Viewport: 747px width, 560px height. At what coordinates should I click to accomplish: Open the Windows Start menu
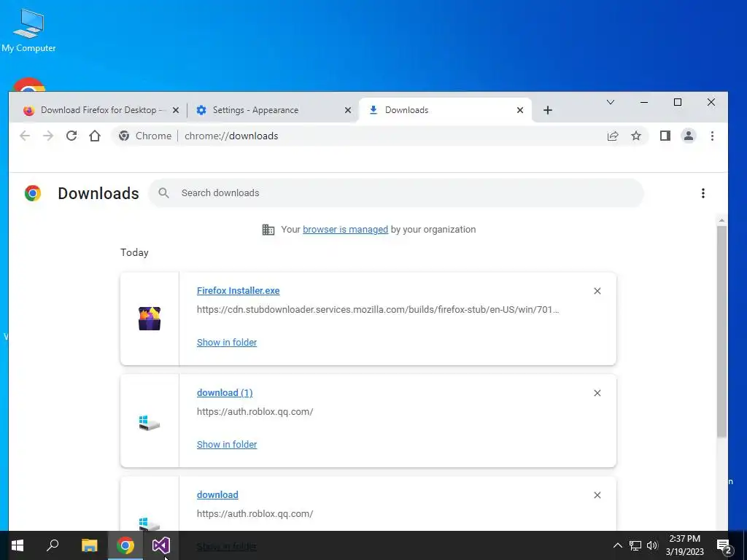pos(18,545)
